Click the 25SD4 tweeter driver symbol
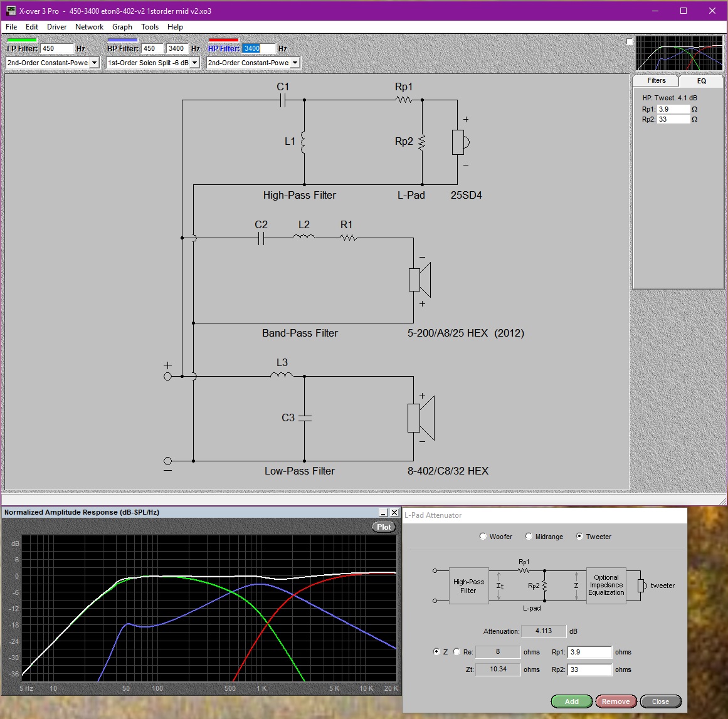Screen dimensions: 728x719 tap(460, 142)
